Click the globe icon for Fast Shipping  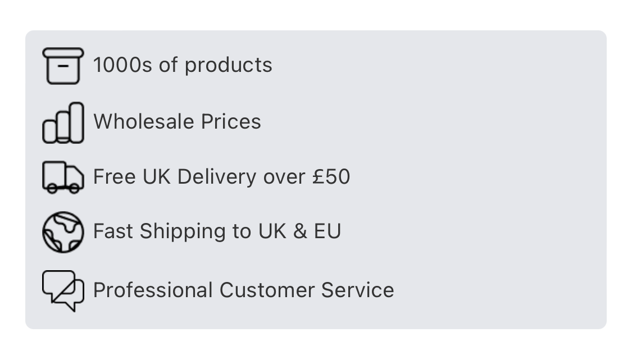coord(63,232)
